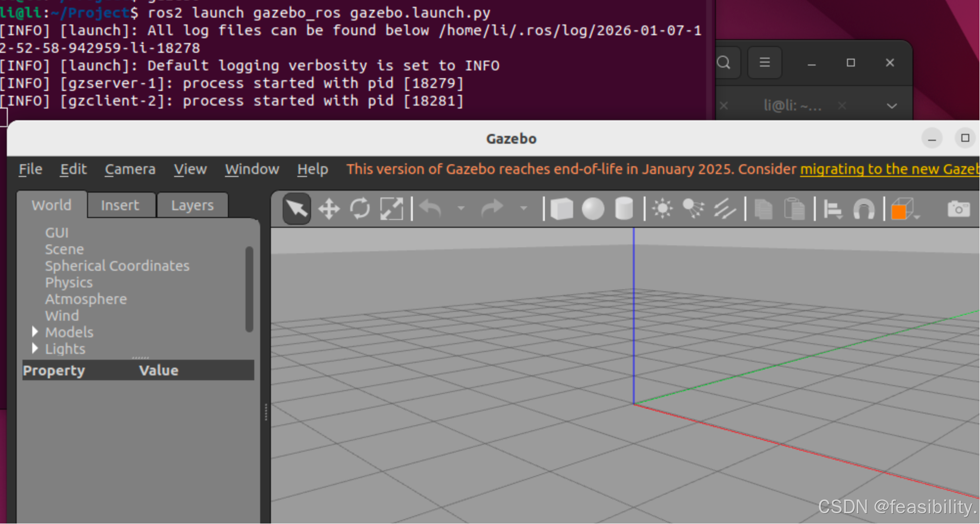Open the align tool

tap(833, 209)
